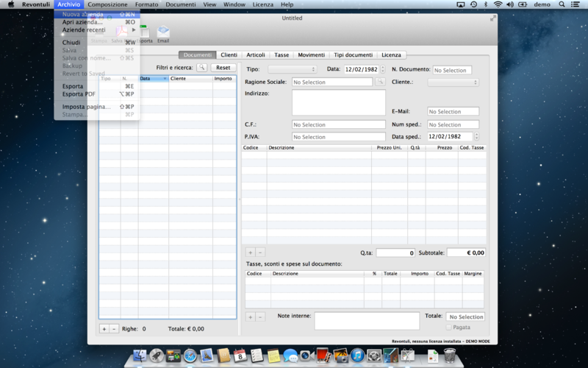Screen dimensions: 588x368
Task: Open the Cliente. dropdown
Action: (453, 82)
